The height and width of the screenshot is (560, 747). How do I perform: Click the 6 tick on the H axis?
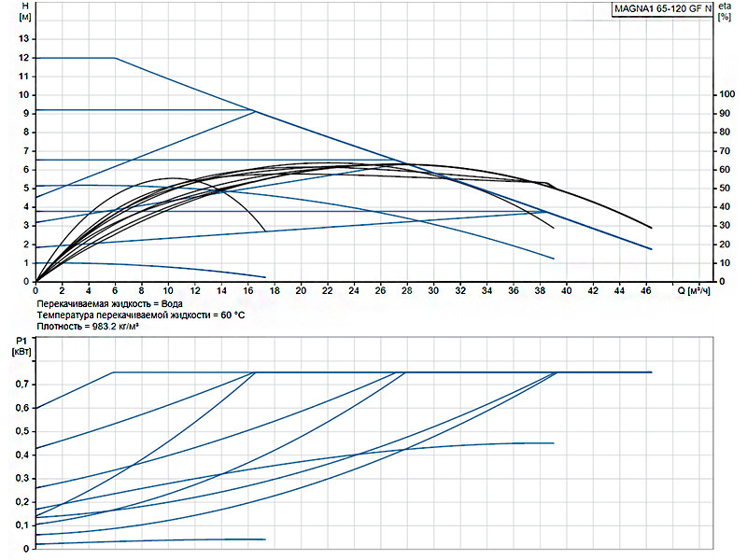(x=26, y=170)
